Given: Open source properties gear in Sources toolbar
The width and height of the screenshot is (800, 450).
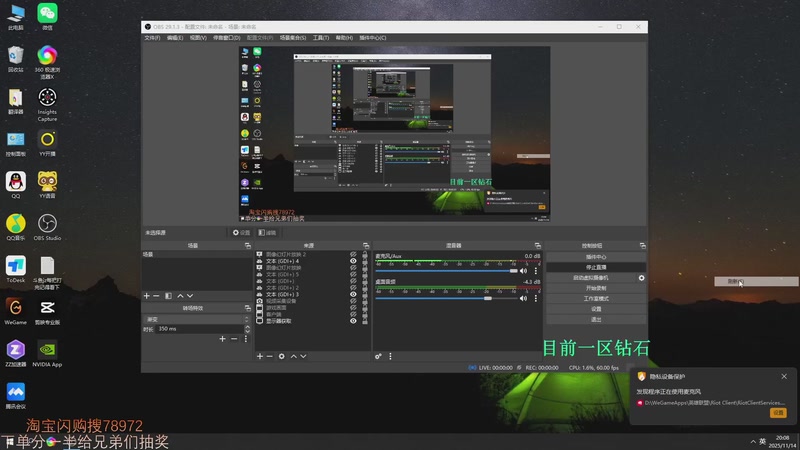Looking at the screenshot, I should coord(282,356).
